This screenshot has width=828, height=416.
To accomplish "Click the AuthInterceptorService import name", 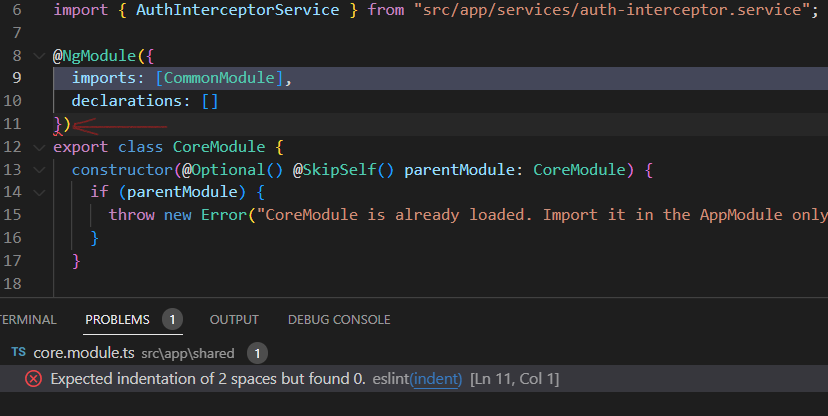I will click(x=180, y=9).
